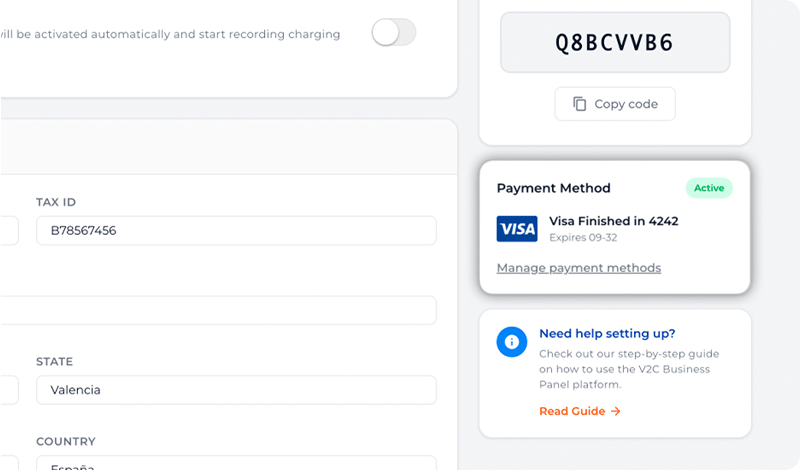Click the Country field showing España

[236, 463]
